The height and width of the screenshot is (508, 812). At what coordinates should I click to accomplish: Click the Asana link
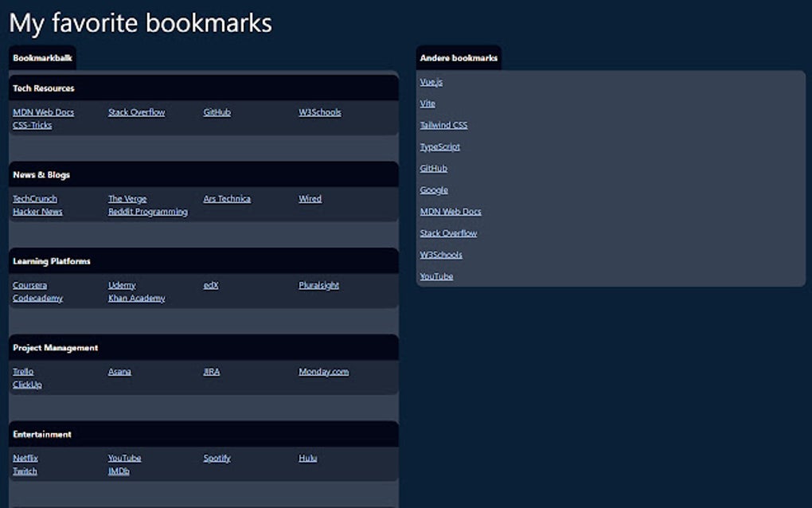119,372
